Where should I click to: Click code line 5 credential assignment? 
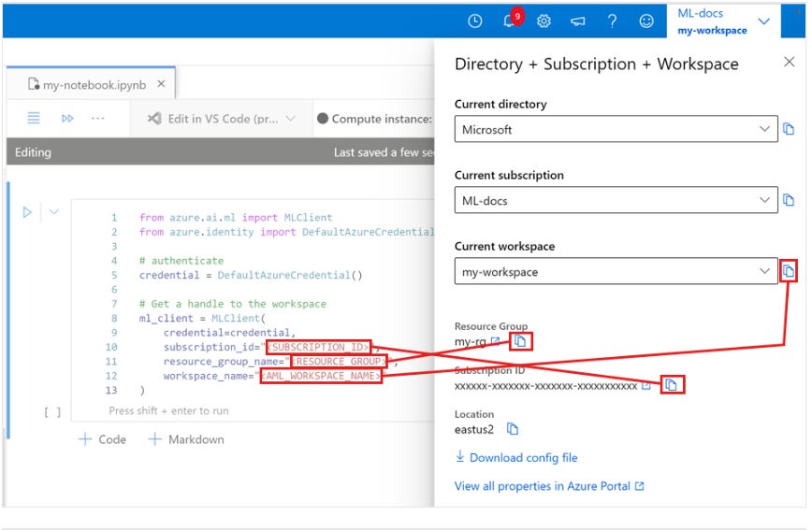pos(251,275)
